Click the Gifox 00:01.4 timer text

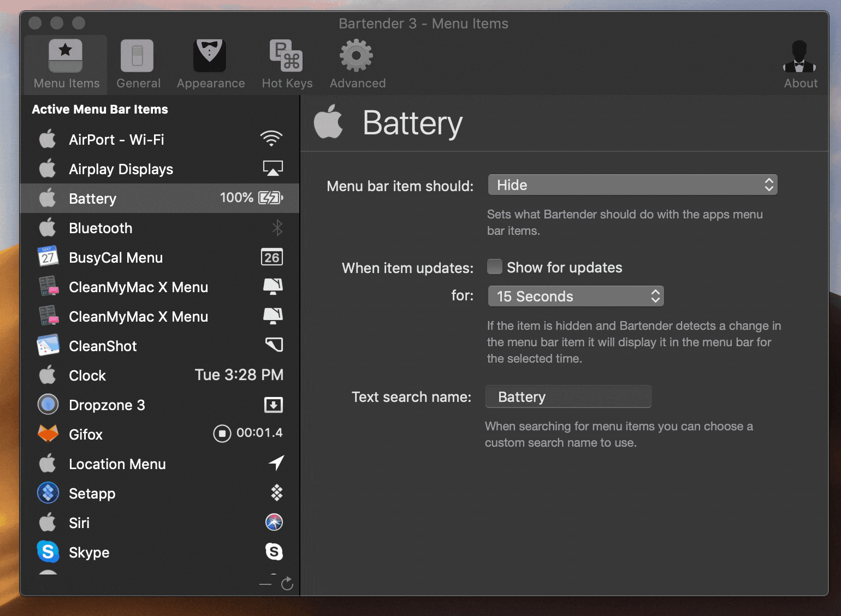point(259,433)
